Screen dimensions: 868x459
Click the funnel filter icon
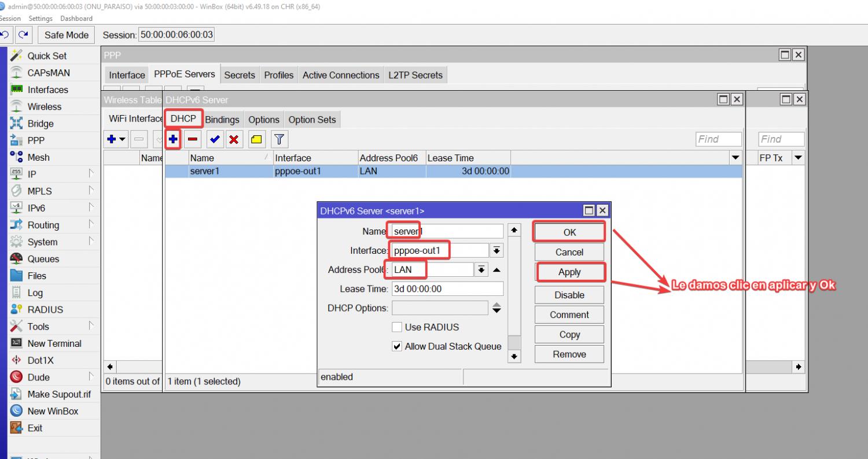[279, 139]
